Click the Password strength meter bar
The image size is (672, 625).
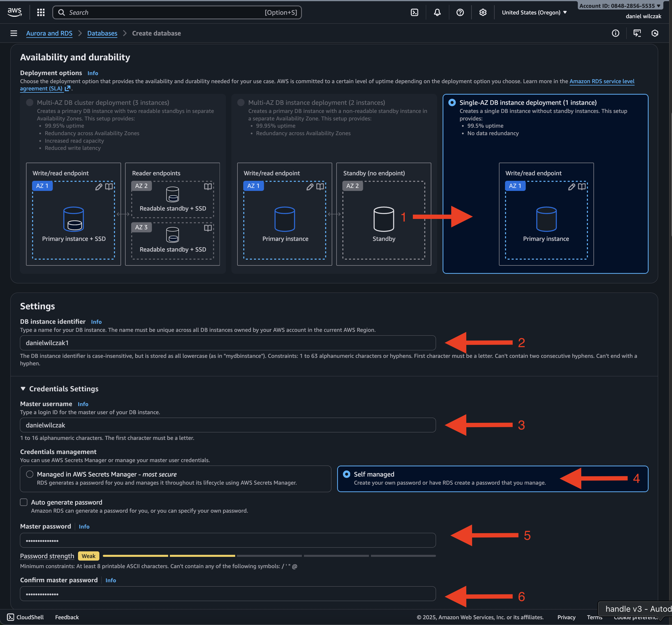coord(269,556)
